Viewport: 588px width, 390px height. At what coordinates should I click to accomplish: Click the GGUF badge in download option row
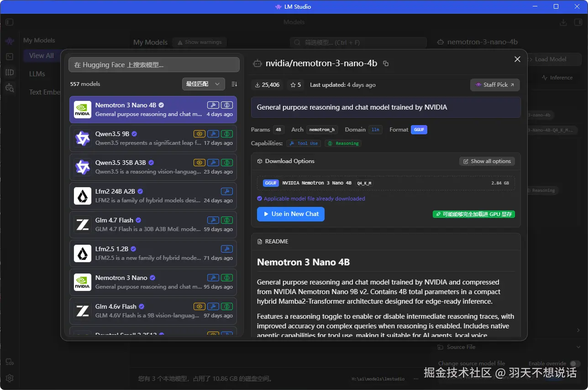(x=271, y=183)
